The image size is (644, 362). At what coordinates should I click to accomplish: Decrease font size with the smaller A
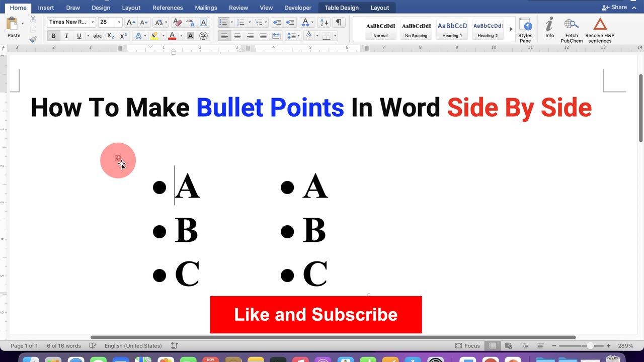click(x=143, y=22)
